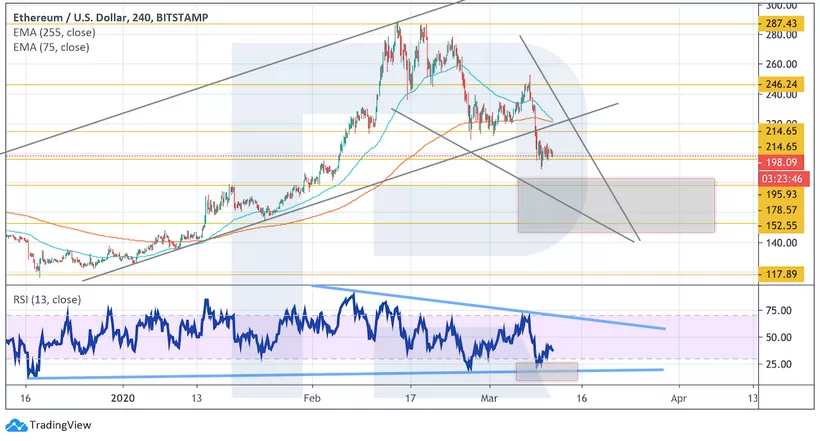Click the 2020 label on time axis
The height and width of the screenshot is (441, 820).
pyautogui.click(x=122, y=395)
